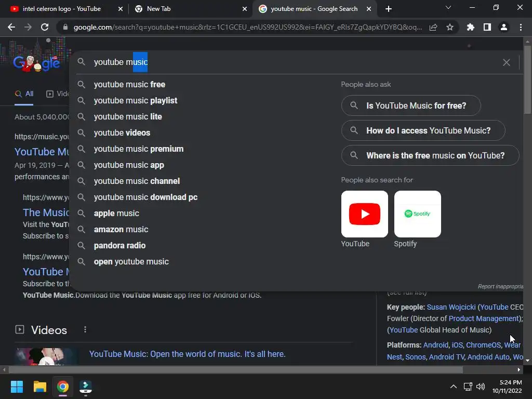Image resolution: width=532 pixels, height=399 pixels.
Task: Open the volume tray icon
Action: [x=481, y=387]
